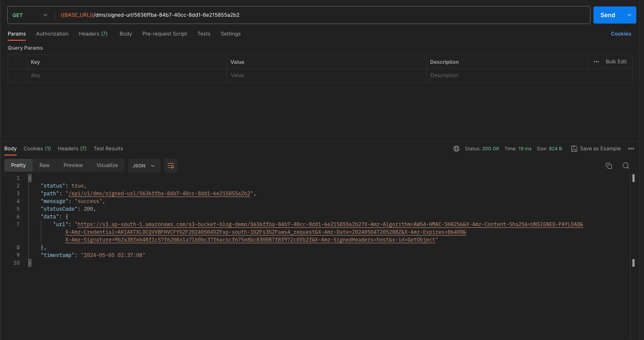The width and height of the screenshot is (644, 340).
Task: Copy the response body
Action: coord(609,165)
